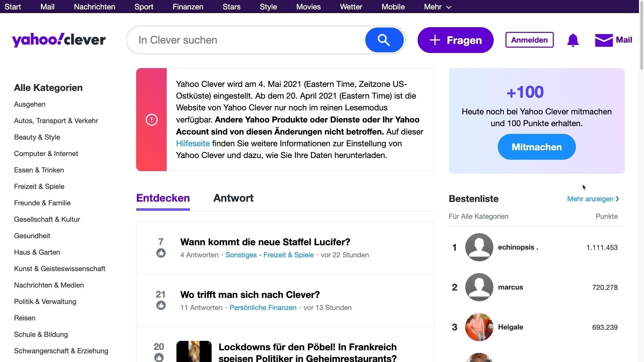Open Mobile in top navigation
This screenshot has height=362, width=644.
pos(393,7)
